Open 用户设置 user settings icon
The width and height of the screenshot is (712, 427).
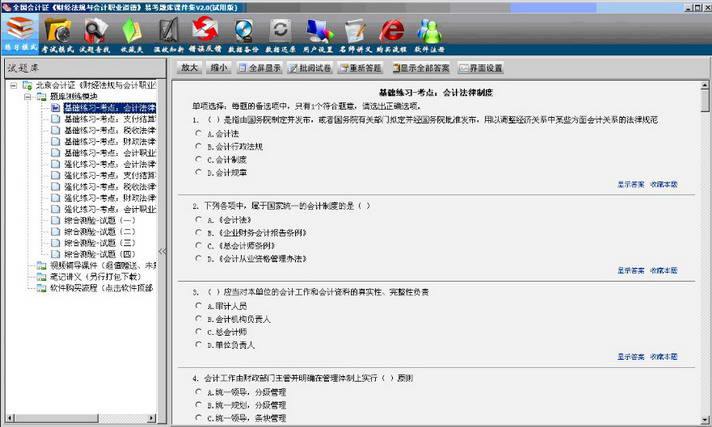(318, 35)
